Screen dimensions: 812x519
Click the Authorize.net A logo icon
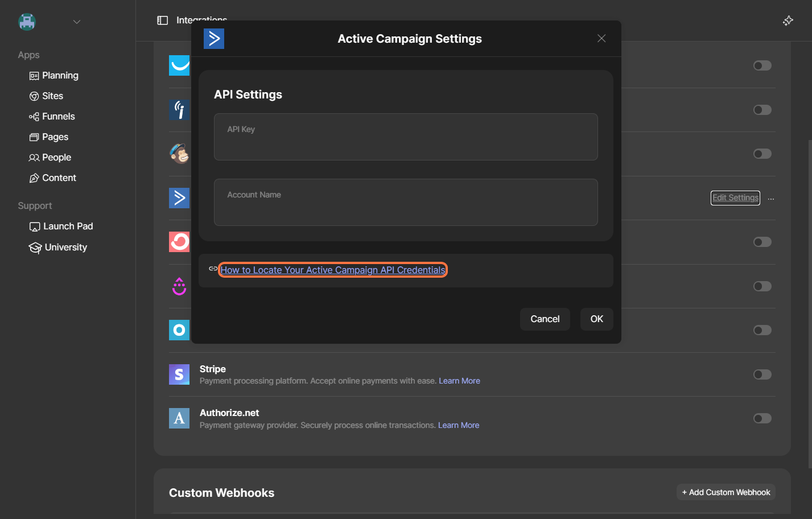(x=179, y=418)
